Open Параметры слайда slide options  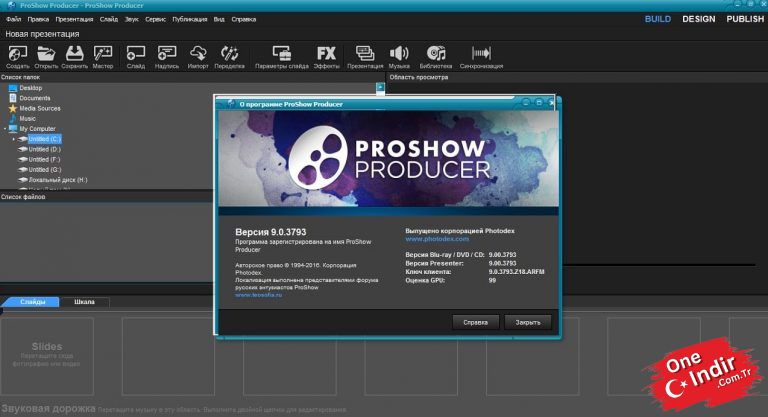[x=282, y=57]
